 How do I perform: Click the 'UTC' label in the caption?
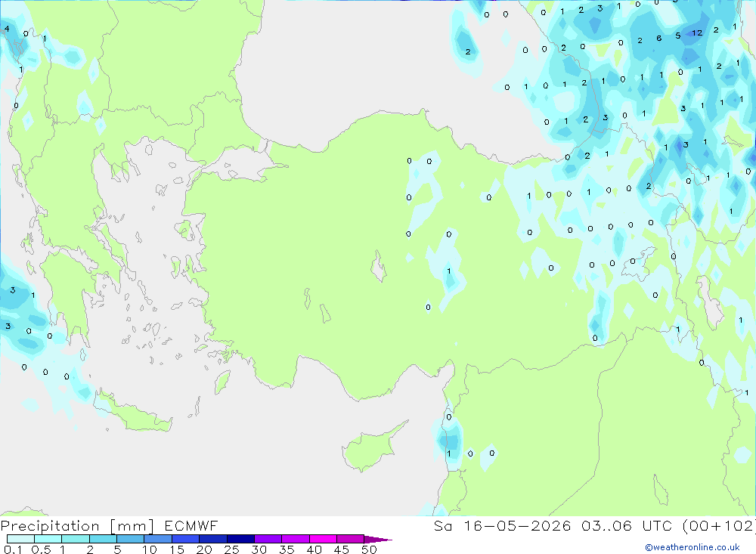click(657, 525)
